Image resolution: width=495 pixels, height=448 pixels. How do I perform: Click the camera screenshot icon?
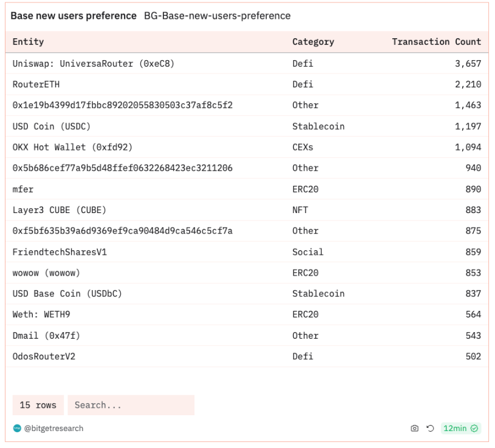[x=414, y=429]
